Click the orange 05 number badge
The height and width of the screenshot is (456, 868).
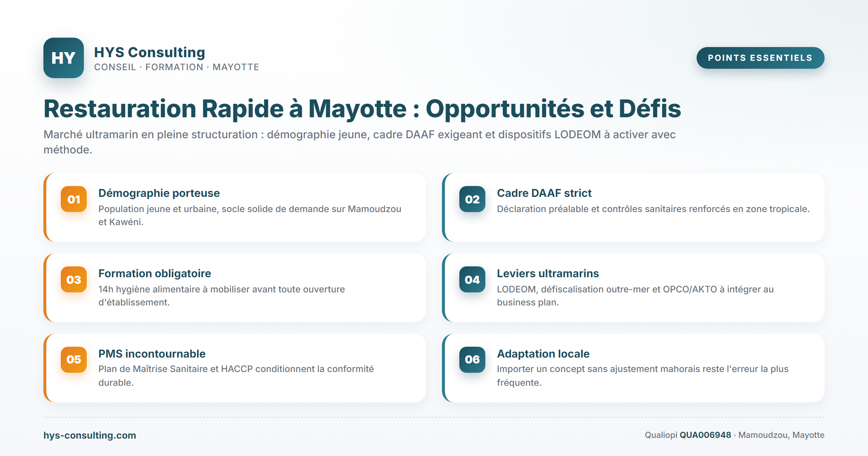coord(74,360)
